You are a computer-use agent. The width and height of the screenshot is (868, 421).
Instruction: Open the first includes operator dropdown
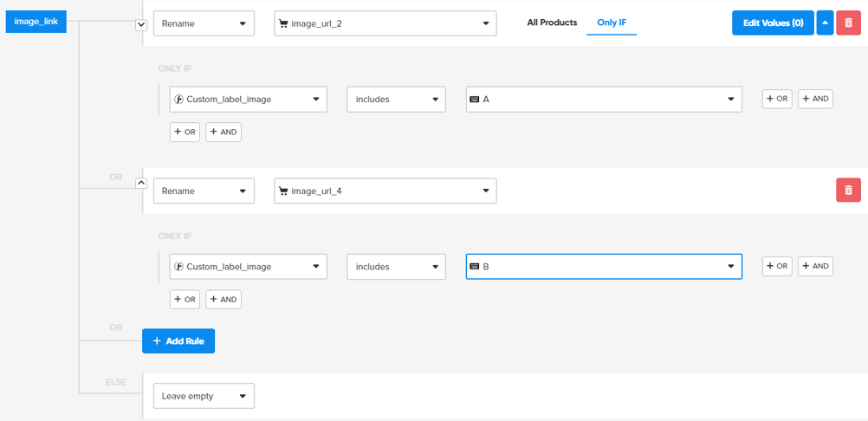[396, 100]
